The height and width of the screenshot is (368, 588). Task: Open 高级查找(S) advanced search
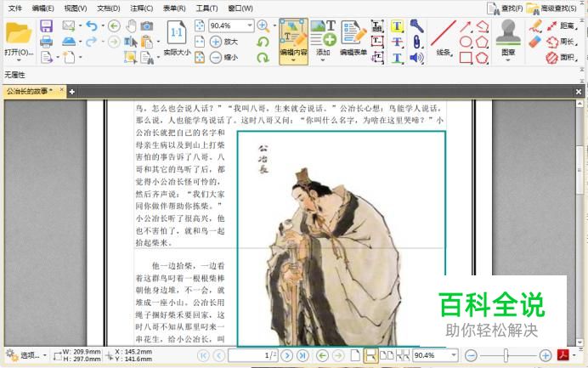coord(551,8)
